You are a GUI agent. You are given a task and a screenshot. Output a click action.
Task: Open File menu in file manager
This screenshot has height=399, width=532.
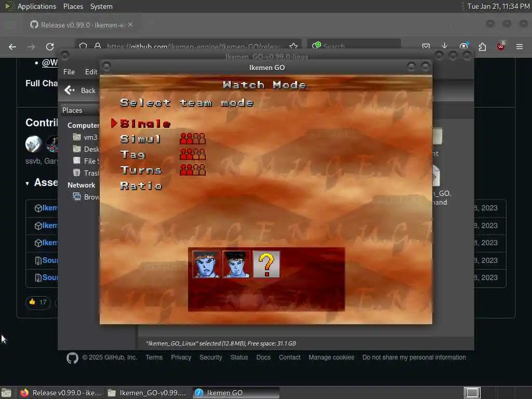[69, 72]
